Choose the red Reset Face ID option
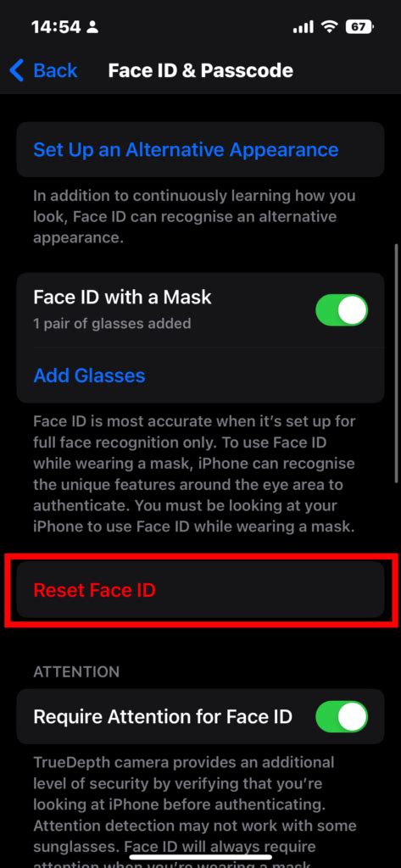Screen dimensions: 401x868 (200, 590)
